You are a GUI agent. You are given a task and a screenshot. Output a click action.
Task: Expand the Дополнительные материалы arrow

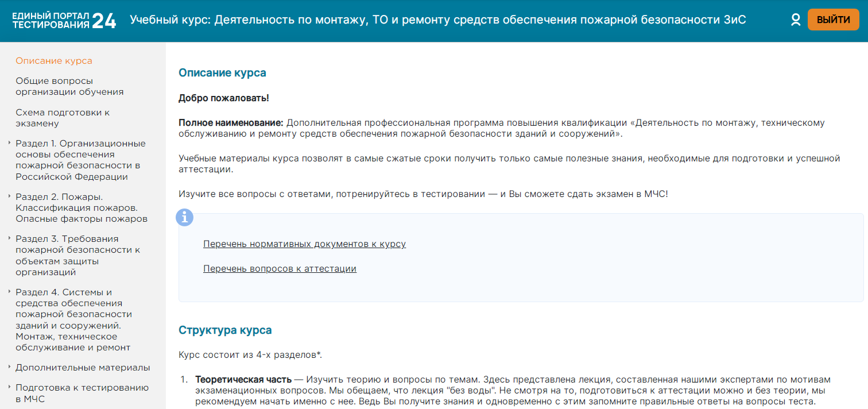pos(10,367)
